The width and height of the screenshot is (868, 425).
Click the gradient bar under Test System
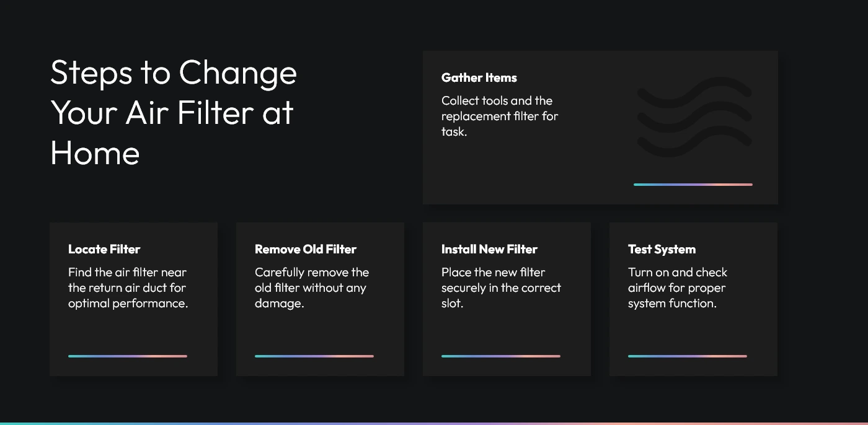click(687, 356)
